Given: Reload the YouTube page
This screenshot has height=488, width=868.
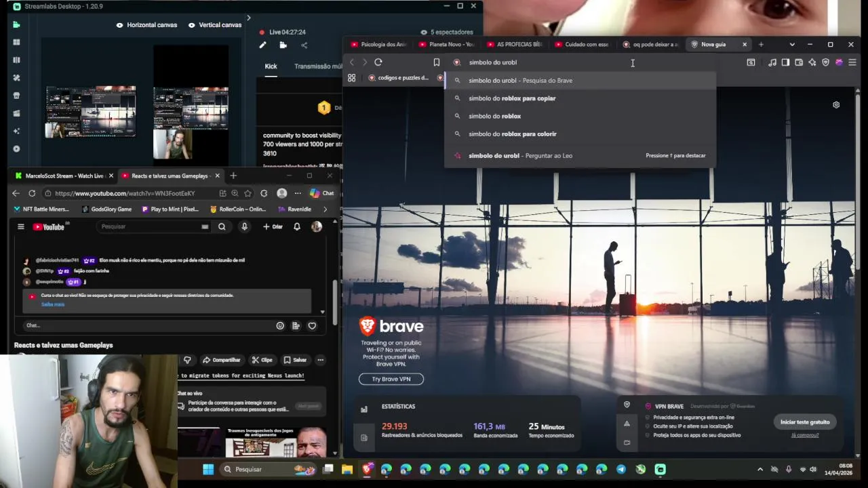Looking at the screenshot, I should 32,193.
